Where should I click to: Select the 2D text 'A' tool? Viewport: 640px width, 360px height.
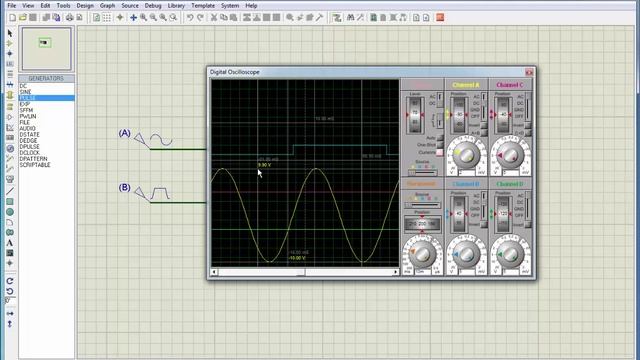[10, 243]
